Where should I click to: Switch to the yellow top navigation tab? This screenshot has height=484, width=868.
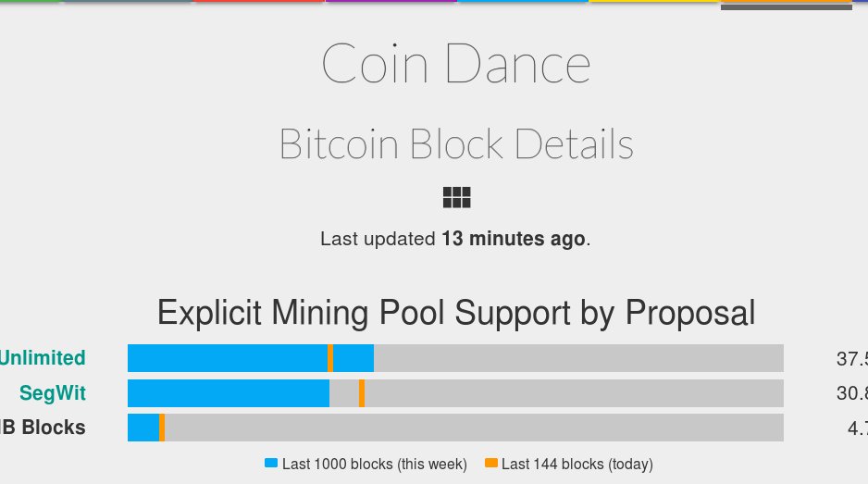653,2
